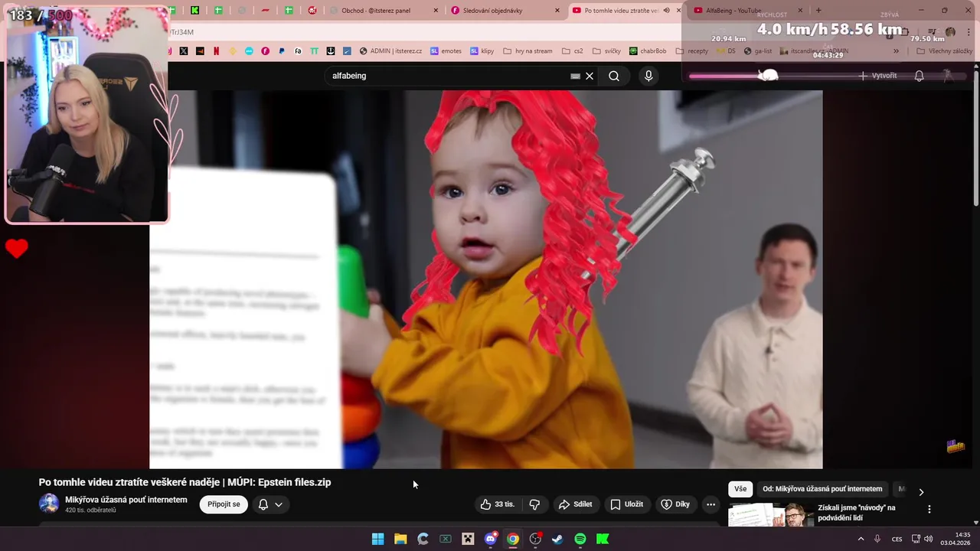Open the Netflix bookmark icon
The width and height of the screenshot is (980, 551).
pyautogui.click(x=217, y=51)
